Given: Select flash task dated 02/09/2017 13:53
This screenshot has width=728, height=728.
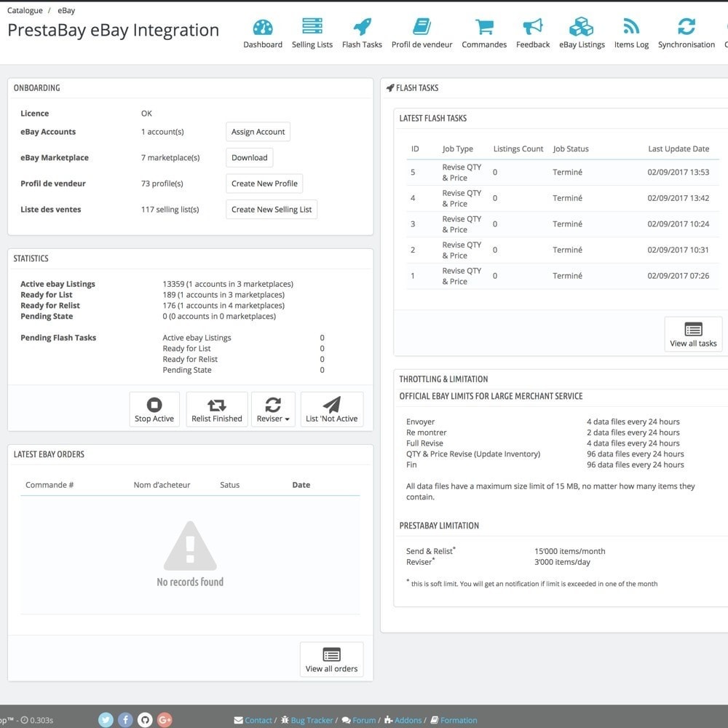Looking at the screenshot, I should click(x=563, y=173).
